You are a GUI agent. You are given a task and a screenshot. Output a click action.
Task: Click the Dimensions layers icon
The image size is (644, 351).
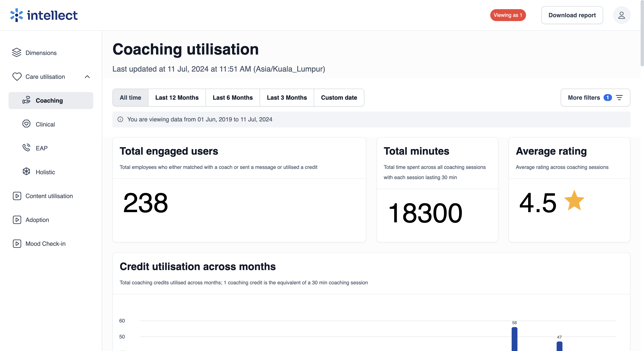[x=17, y=52]
